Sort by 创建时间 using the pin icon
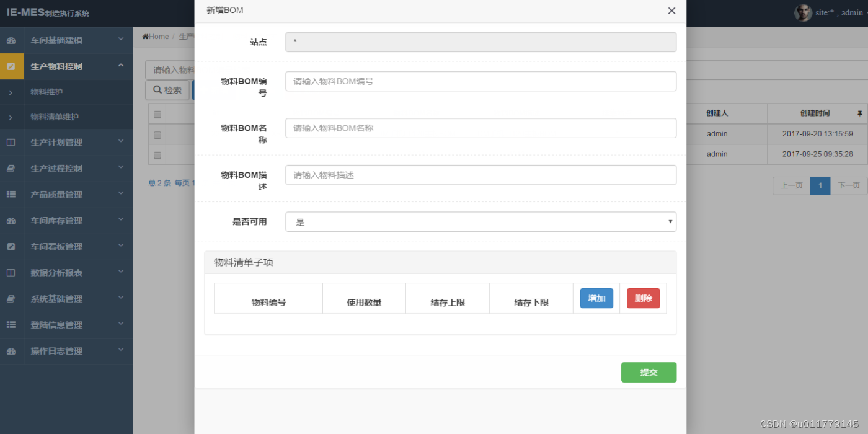The image size is (868, 434). [860, 113]
